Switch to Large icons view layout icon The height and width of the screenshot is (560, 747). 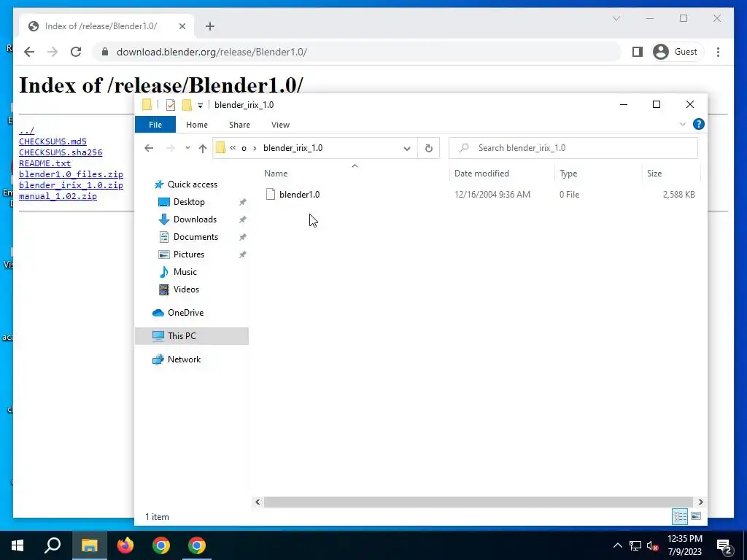pos(696,516)
